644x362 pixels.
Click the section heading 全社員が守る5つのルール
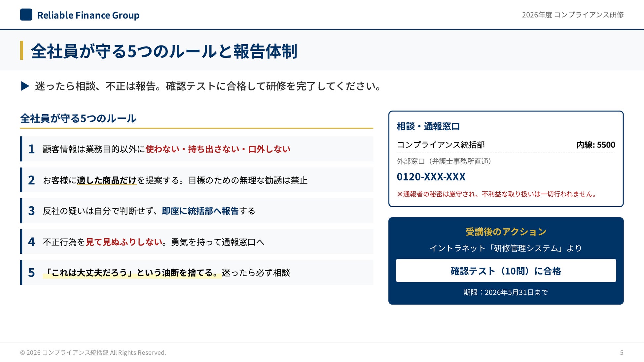click(78, 118)
